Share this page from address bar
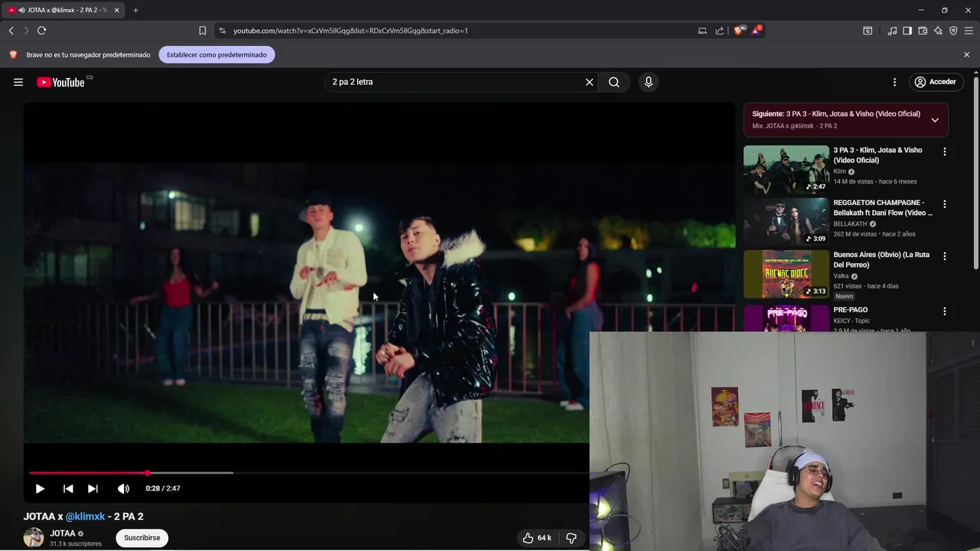 click(x=720, y=31)
